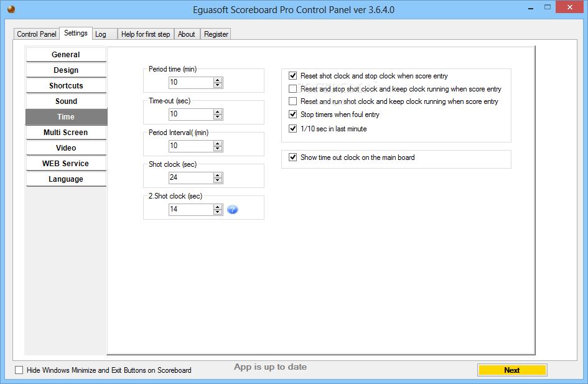The height and width of the screenshot is (384, 588).
Task: Increase Time-out seconds with up arrow
Action: [x=218, y=112]
